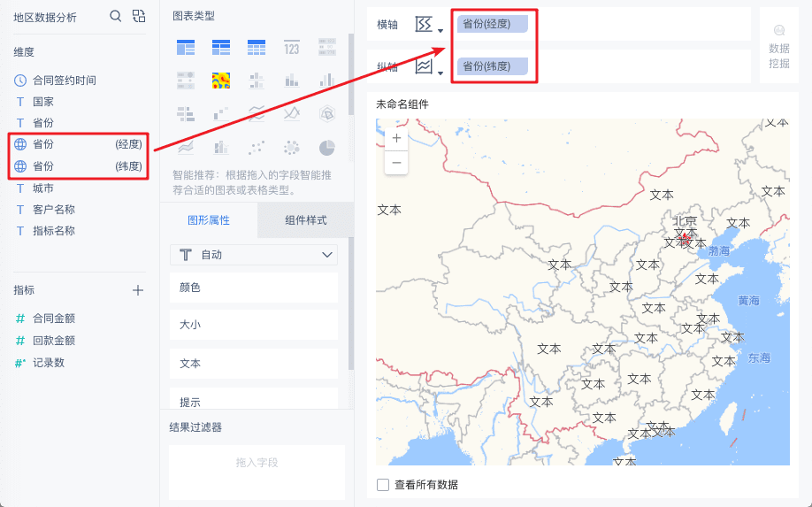Click the 省份(经度) pill in 横轴

point(492,24)
